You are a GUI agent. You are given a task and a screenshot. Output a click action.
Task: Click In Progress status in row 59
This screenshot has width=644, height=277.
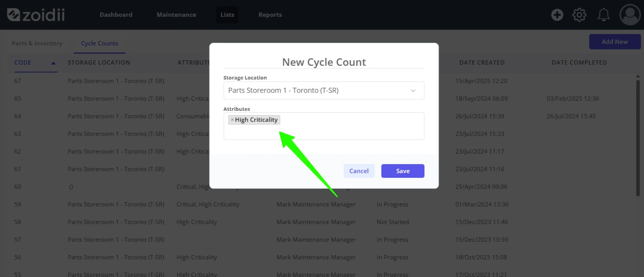coord(392,205)
